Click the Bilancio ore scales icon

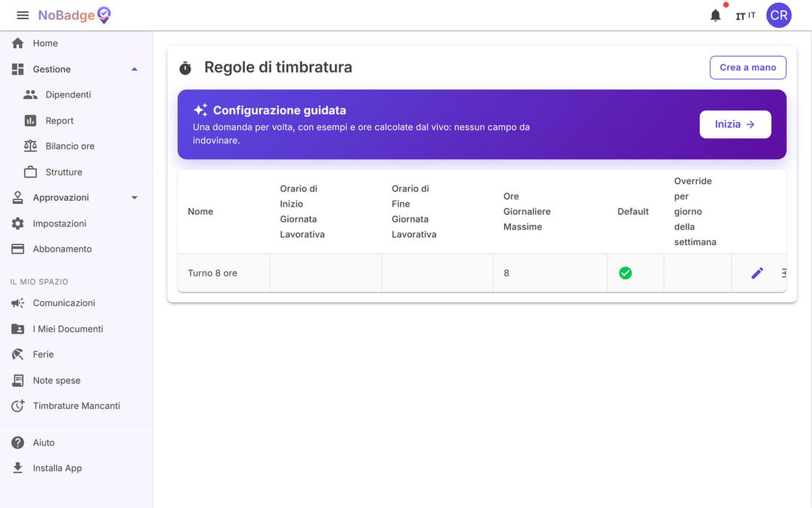click(x=30, y=146)
